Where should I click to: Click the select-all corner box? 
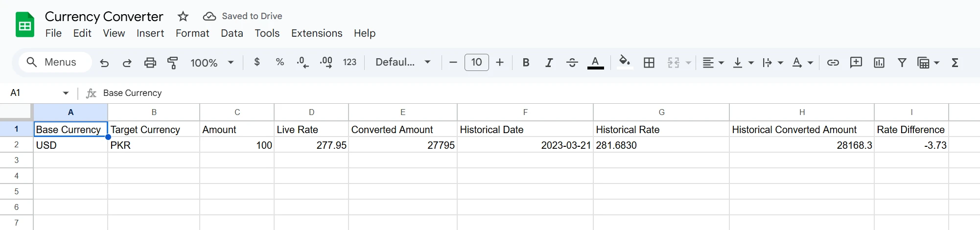[17, 112]
